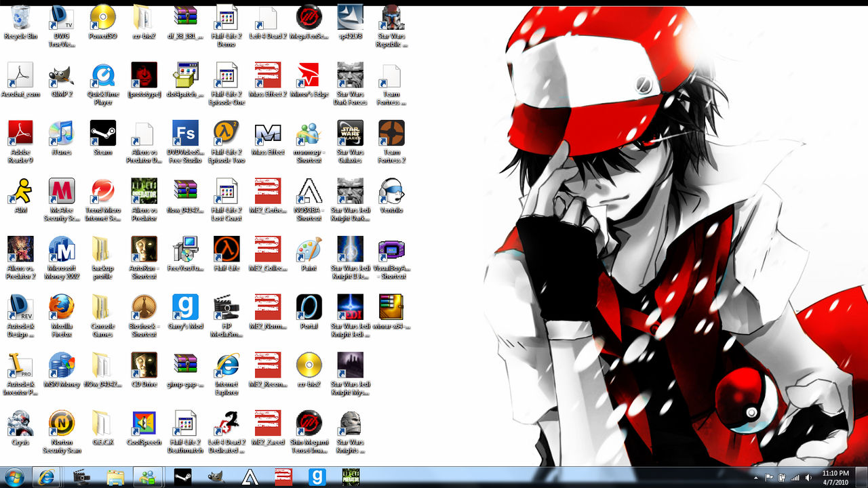The height and width of the screenshot is (488, 868).
Task: Launch the DWG TrueView shortcut
Action: pyautogui.click(x=62, y=26)
